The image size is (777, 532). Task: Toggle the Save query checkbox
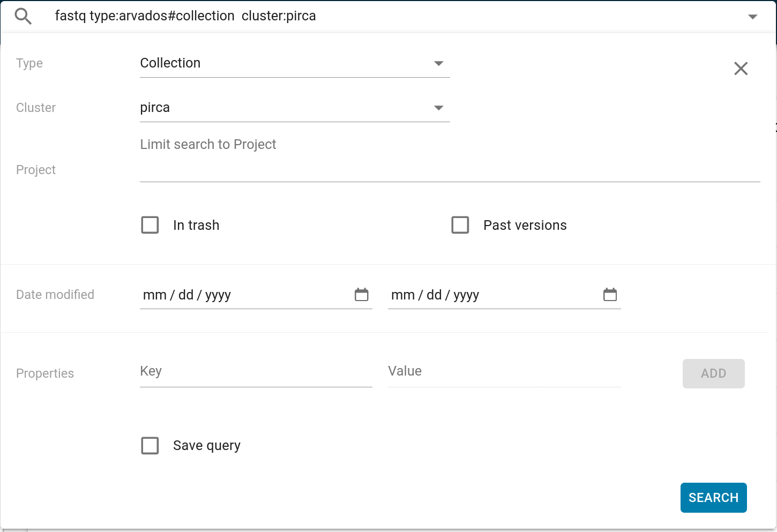tap(150, 445)
